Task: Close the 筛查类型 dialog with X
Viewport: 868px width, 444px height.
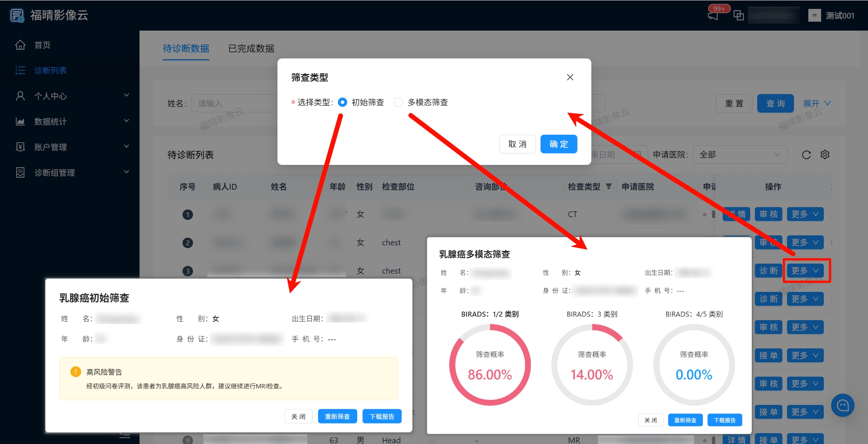Action: 570,77
